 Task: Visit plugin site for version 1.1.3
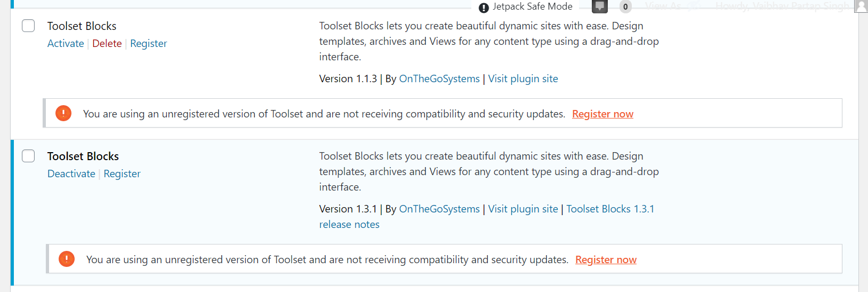tap(523, 79)
